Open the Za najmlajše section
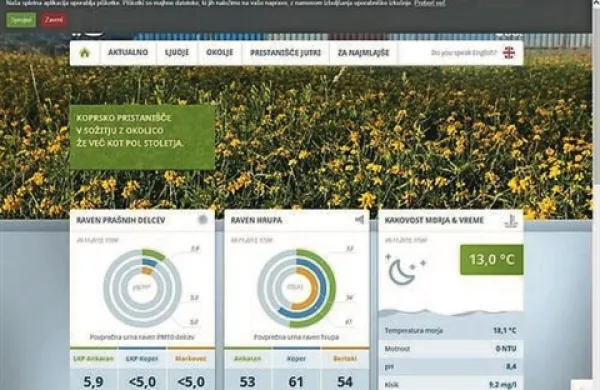 click(363, 52)
